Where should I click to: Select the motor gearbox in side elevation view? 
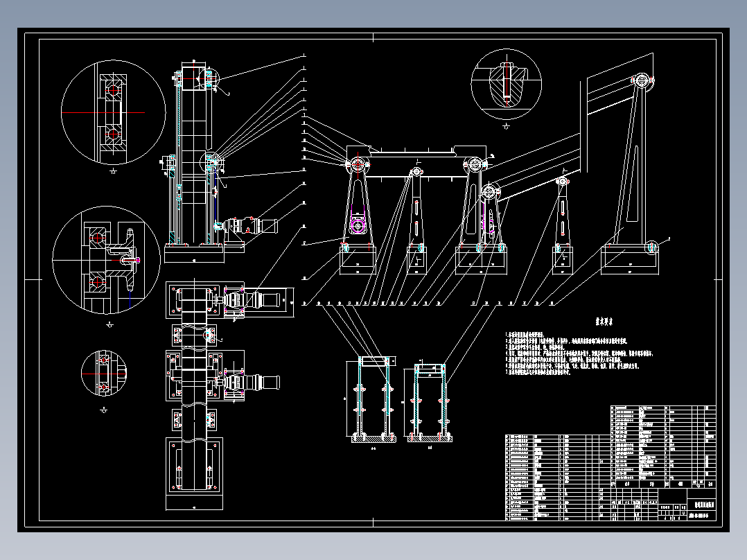pyautogui.click(x=252, y=226)
